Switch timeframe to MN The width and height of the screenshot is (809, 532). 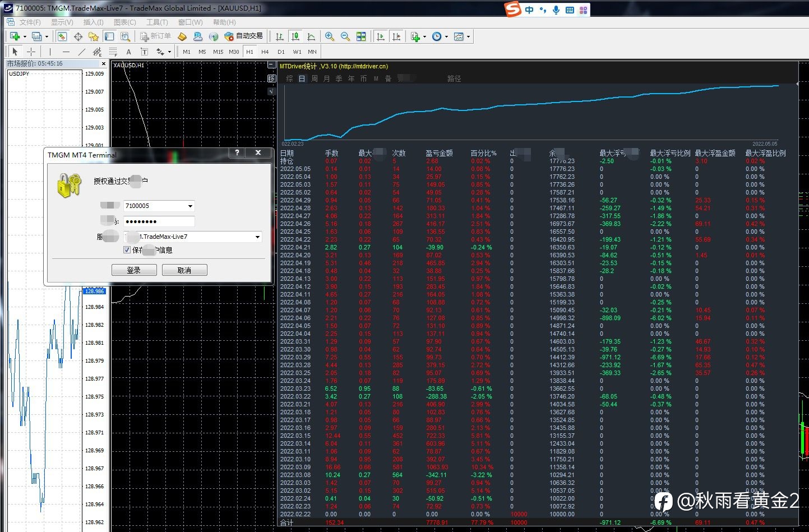point(312,52)
